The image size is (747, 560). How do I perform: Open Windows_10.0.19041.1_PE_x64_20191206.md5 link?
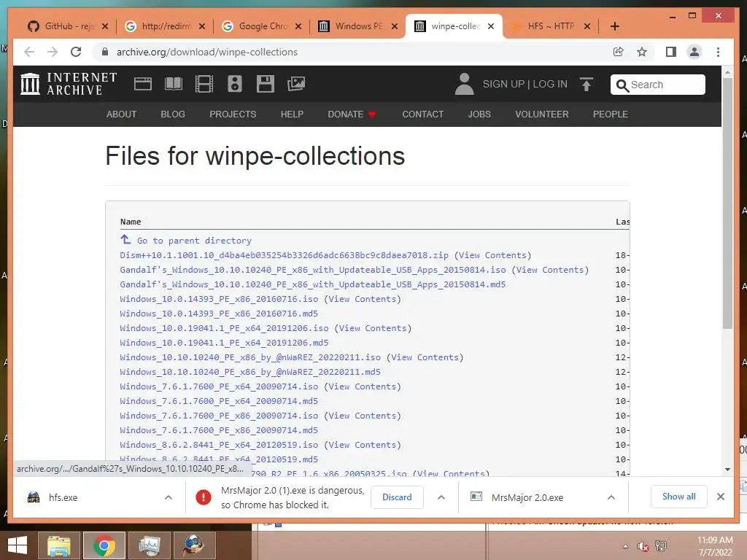coord(224,343)
